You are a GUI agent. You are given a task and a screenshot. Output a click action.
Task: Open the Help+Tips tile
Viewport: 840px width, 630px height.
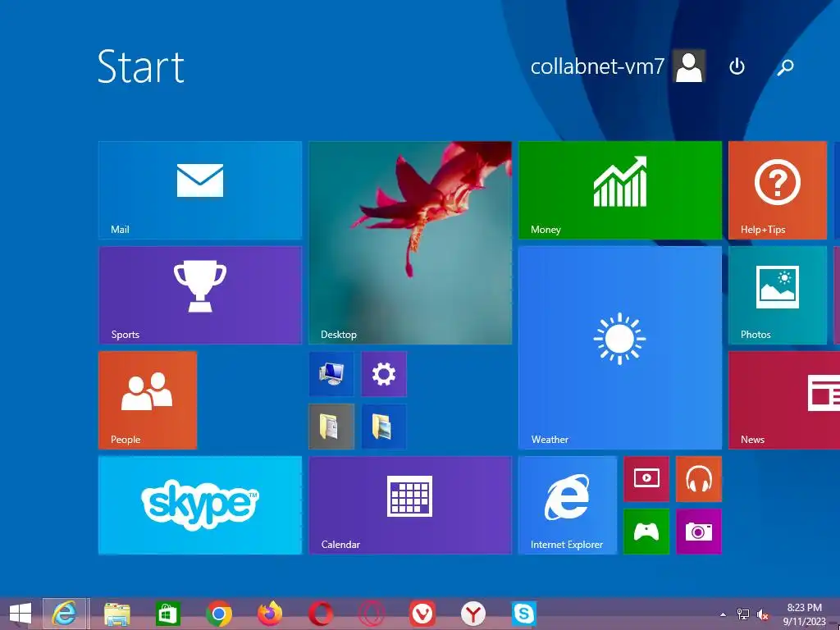[x=778, y=190]
